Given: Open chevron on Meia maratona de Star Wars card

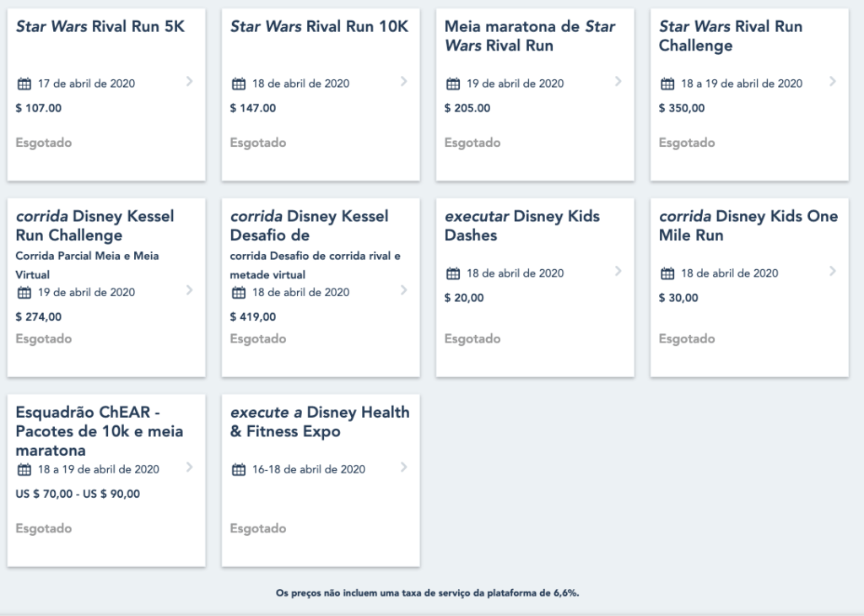Looking at the screenshot, I should tap(618, 82).
